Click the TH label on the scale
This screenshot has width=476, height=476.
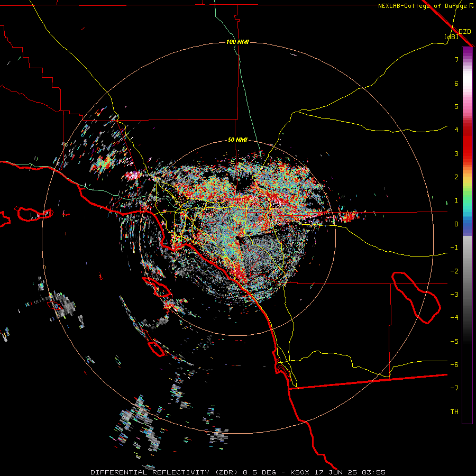pos(454,412)
